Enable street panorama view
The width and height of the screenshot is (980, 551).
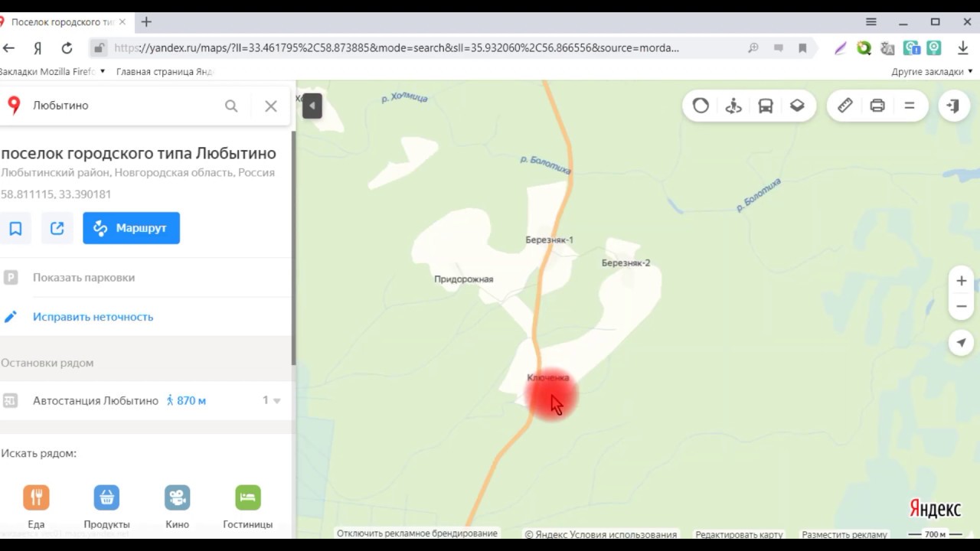(x=733, y=106)
